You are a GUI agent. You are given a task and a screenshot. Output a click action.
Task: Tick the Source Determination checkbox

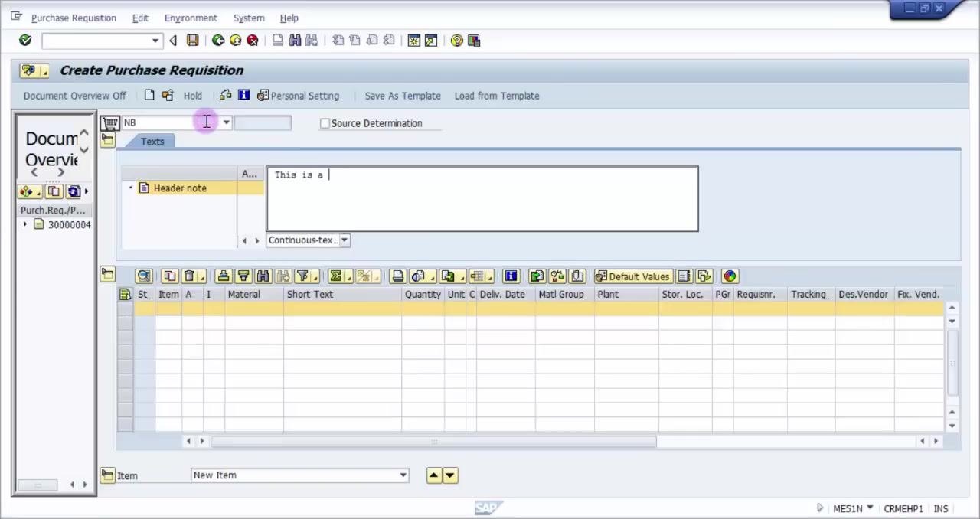pos(325,123)
